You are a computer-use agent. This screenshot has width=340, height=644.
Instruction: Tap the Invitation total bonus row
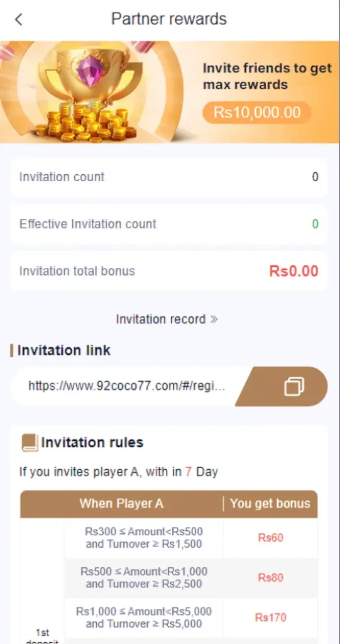point(169,271)
